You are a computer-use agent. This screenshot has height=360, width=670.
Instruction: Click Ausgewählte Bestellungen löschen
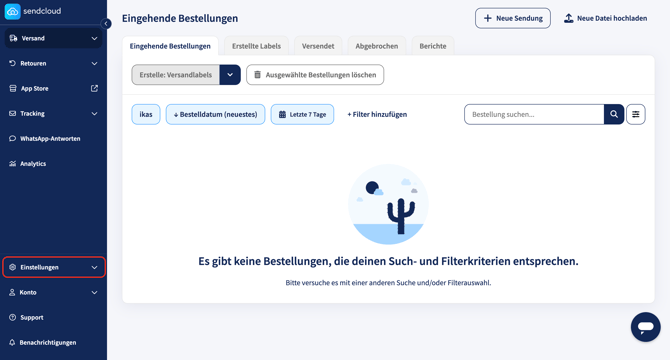pyautogui.click(x=315, y=75)
